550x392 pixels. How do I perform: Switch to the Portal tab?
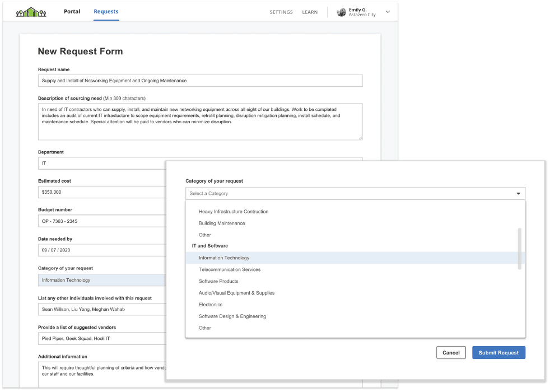(72, 12)
